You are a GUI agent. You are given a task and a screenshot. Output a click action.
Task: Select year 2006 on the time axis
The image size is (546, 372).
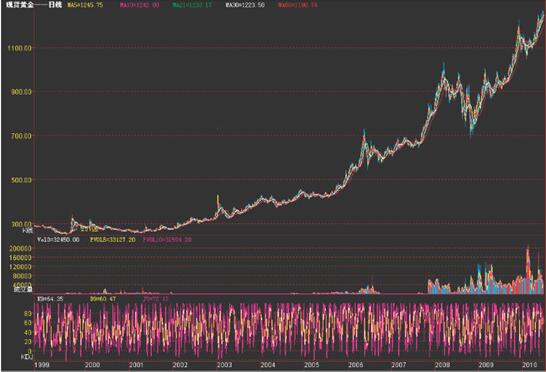(356, 365)
